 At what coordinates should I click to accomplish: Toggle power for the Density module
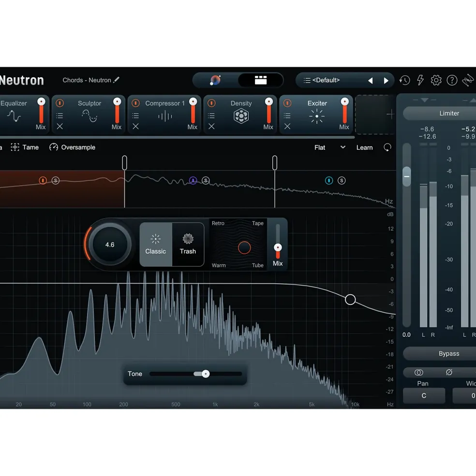click(x=211, y=103)
